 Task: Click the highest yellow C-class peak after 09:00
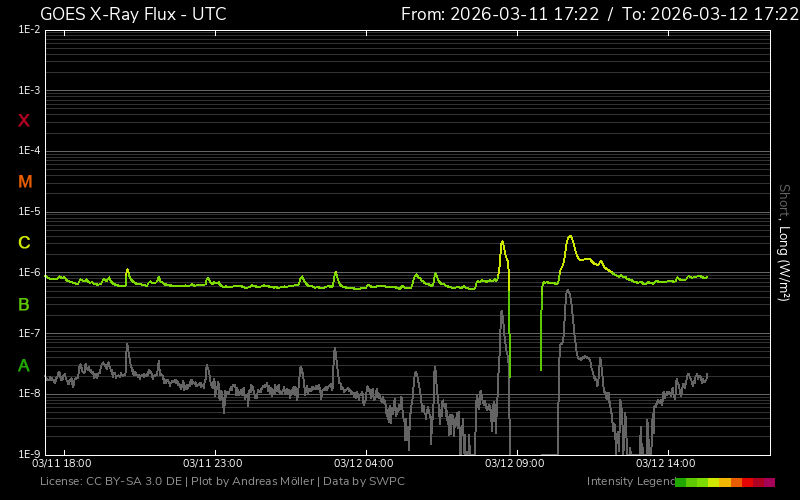click(570, 236)
